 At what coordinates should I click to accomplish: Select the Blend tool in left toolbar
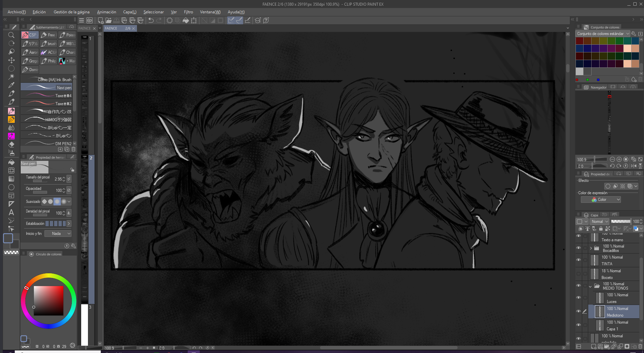[11, 128]
